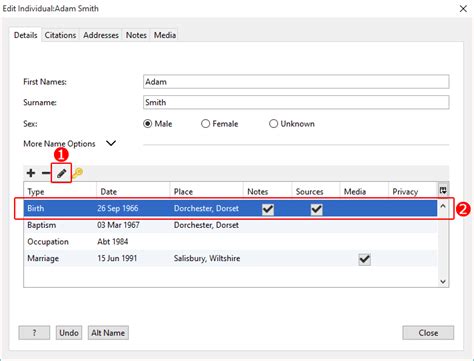The width and height of the screenshot is (474, 361).
Task: Switch to the Citations tab
Action: tap(60, 35)
